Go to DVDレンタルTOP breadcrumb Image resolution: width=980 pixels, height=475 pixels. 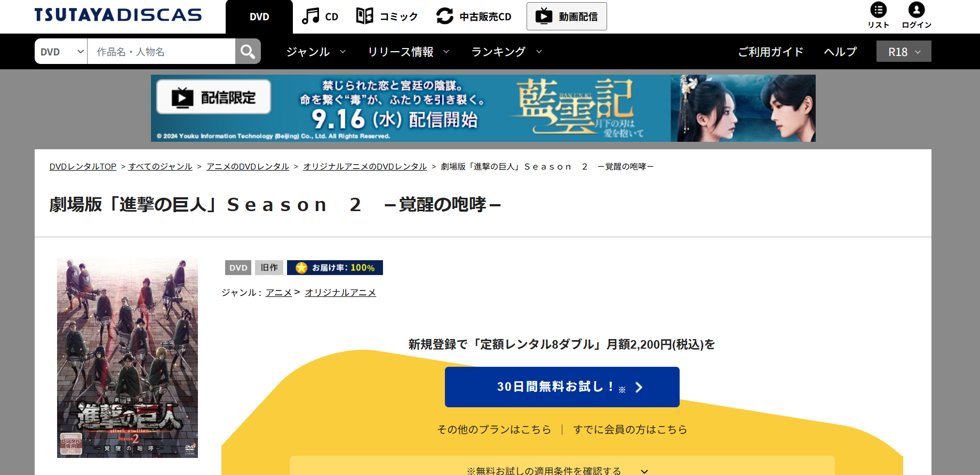[83, 166]
